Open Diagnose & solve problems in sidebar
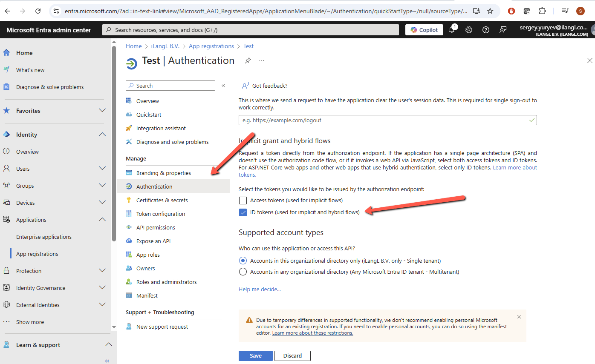 pyautogui.click(x=50, y=87)
